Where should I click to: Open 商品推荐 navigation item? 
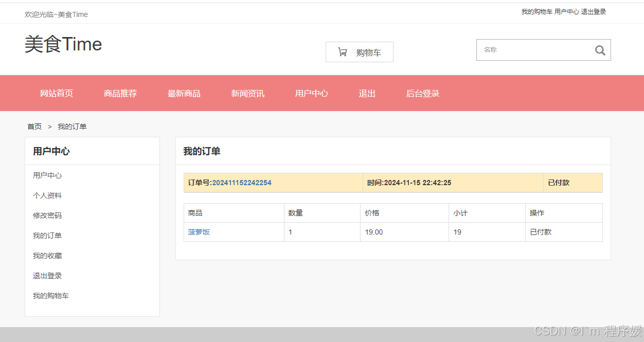click(x=120, y=94)
